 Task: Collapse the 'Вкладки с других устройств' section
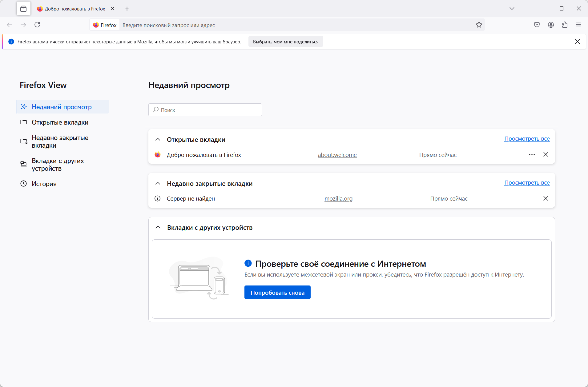158,227
